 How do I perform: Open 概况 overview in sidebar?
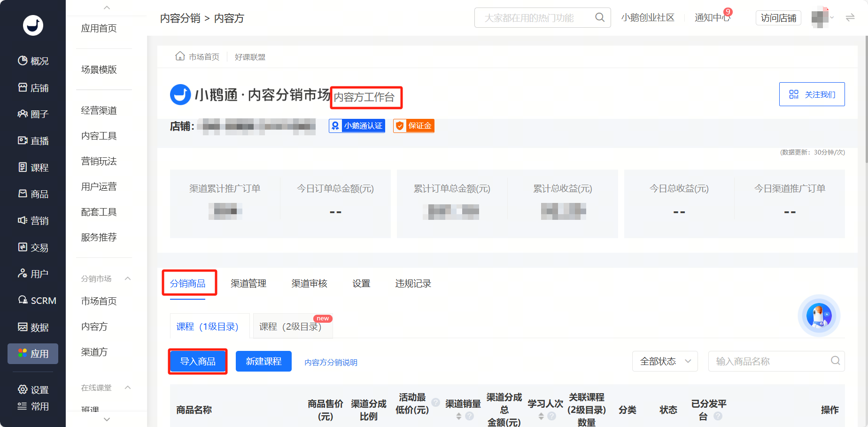[33, 61]
